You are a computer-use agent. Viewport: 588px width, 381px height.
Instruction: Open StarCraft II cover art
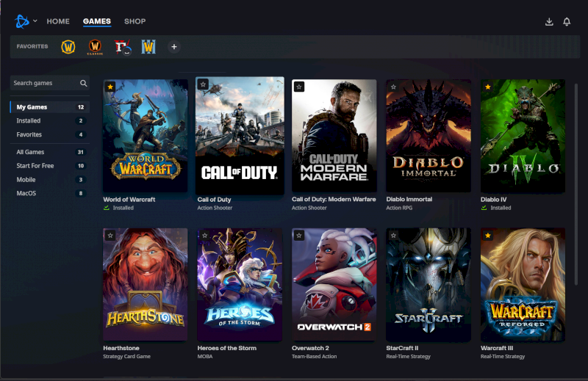coord(429,284)
